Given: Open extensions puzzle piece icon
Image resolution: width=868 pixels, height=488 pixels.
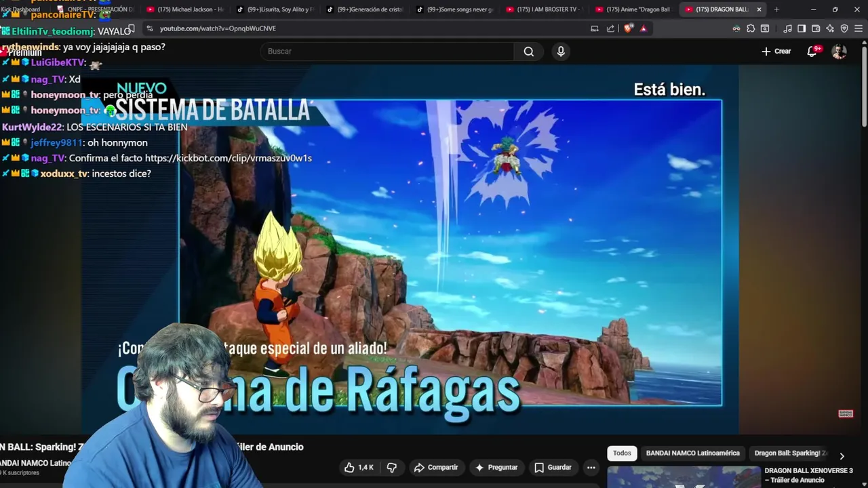Looking at the screenshot, I should point(751,28).
